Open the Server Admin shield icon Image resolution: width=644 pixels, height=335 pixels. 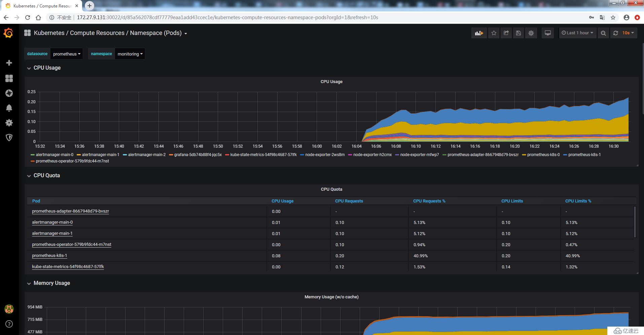pyautogui.click(x=9, y=137)
